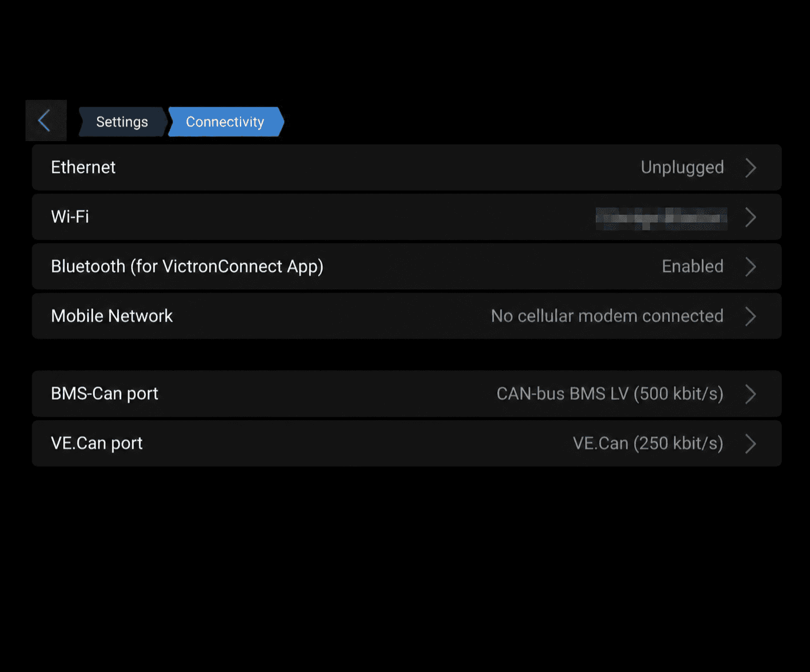Open the Bluetooth row chevron

tap(751, 267)
